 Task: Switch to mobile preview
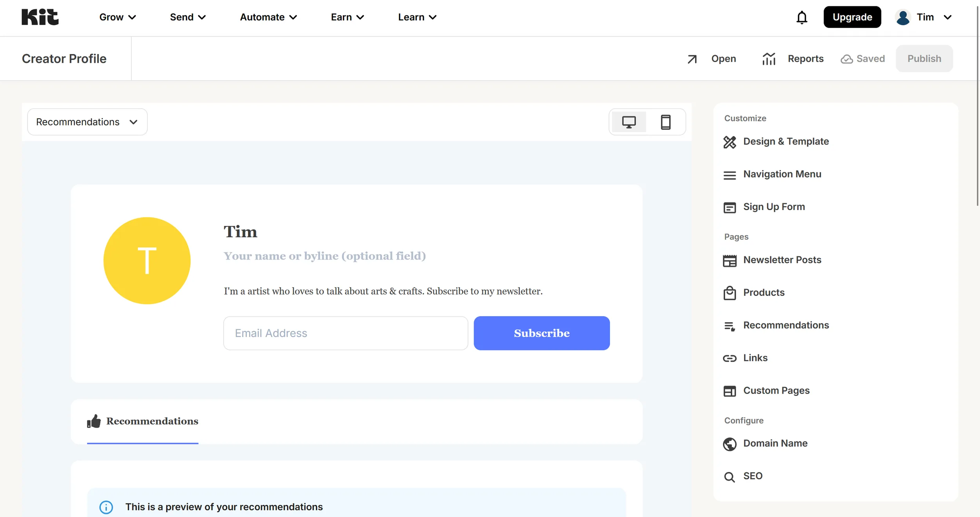pyautogui.click(x=666, y=122)
